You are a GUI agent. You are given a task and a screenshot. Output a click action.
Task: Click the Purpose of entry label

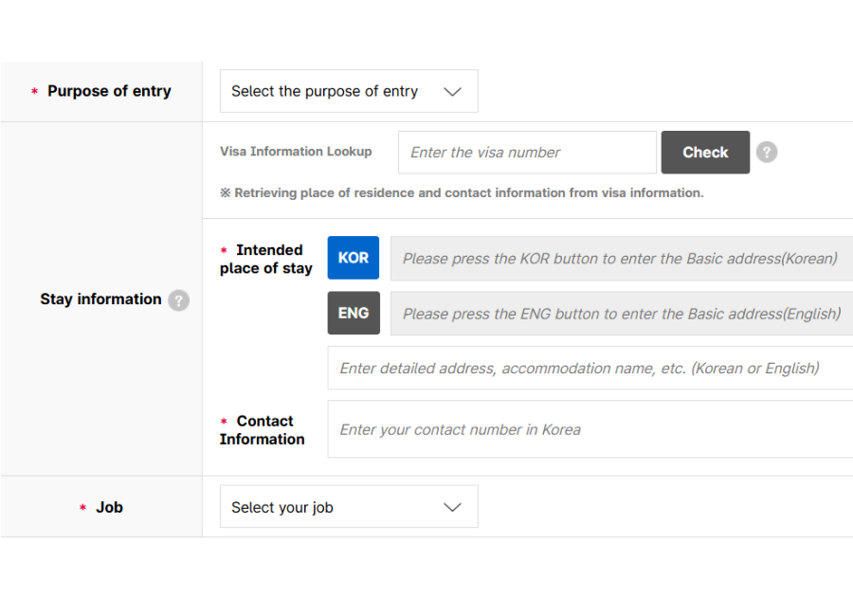tap(109, 92)
